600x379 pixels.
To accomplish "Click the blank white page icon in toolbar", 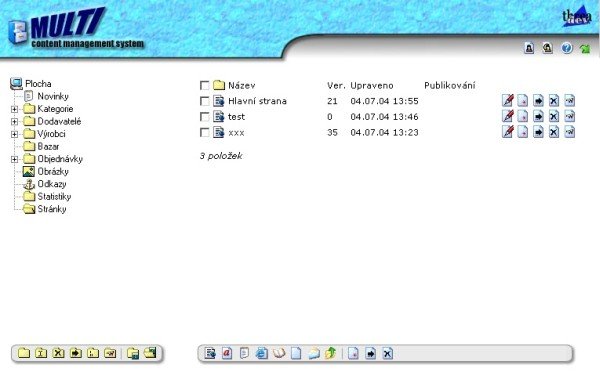I will click(x=296, y=353).
